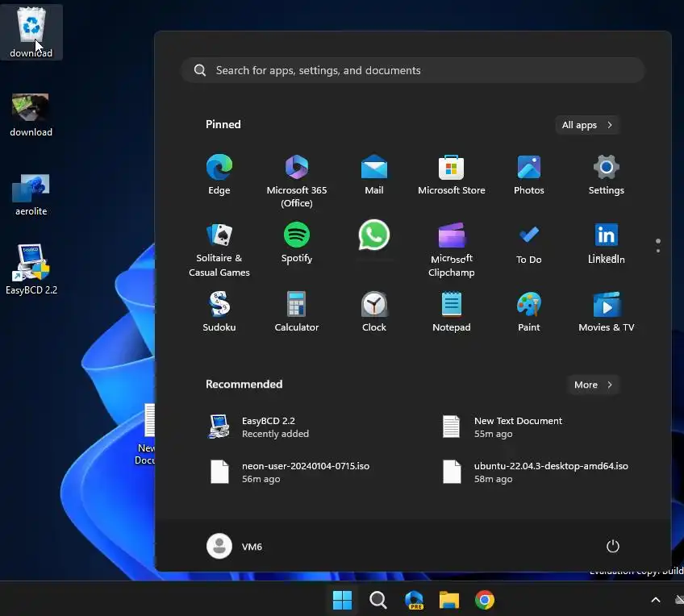Start Solitaire & Casual Games
684x616 pixels.
[x=219, y=249]
